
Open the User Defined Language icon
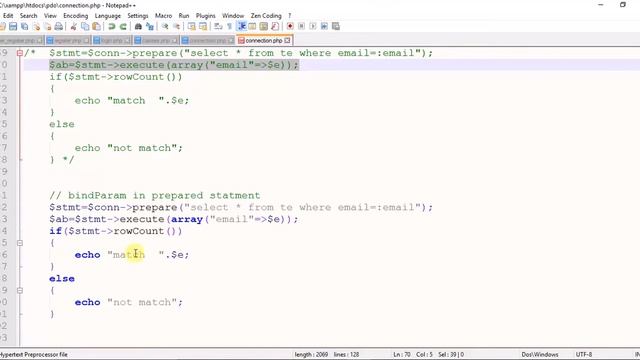[x=252, y=27]
